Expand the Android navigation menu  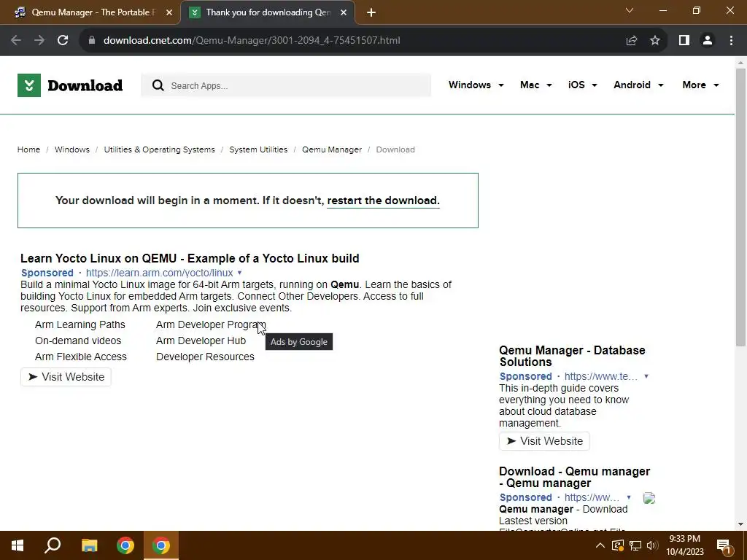tap(638, 85)
